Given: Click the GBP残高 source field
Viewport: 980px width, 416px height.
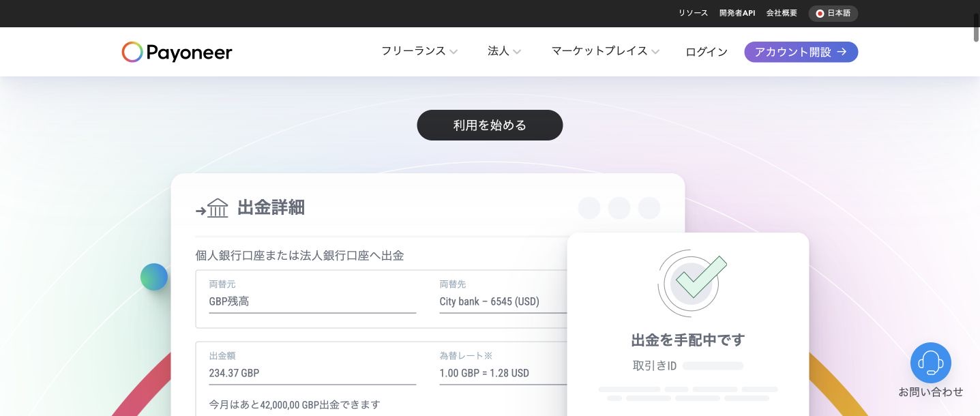Looking at the screenshot, I should click(x=312, y=301).
